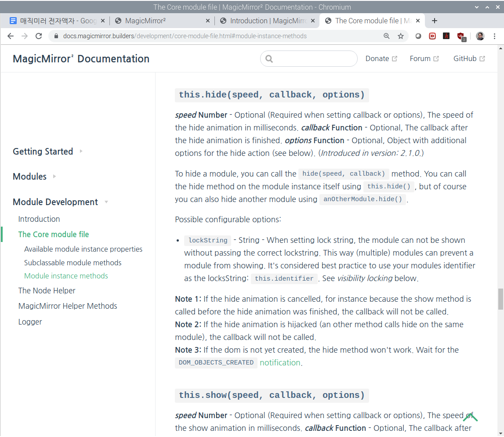504x437 pixels.
Task: Expand the Getting Started sidebar section
Action: [47, 152]
